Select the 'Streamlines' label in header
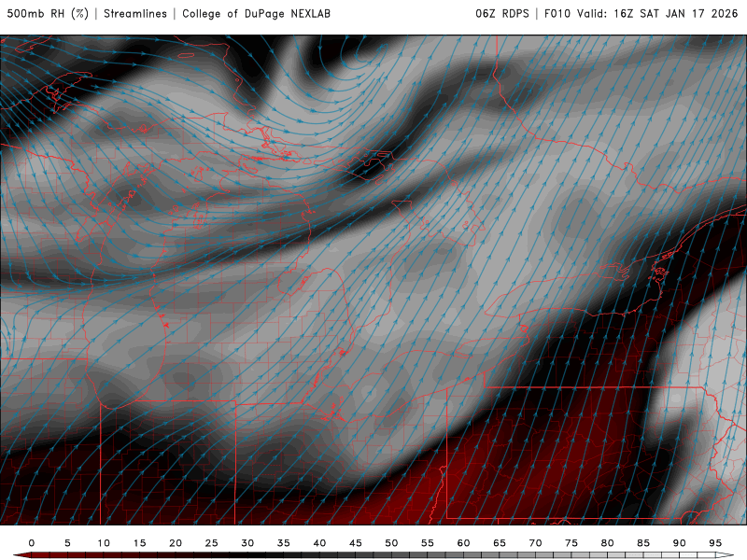 coord(135,14)
